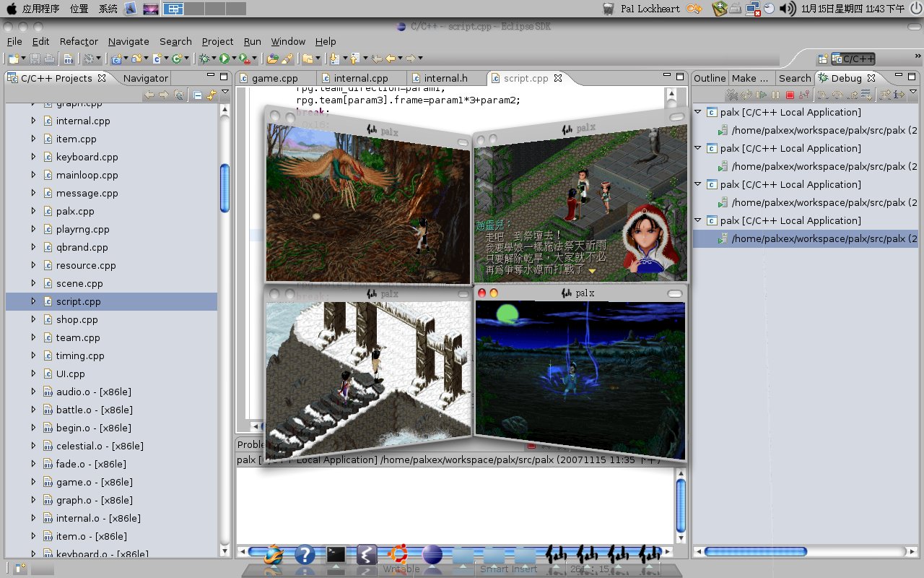Image resolution: width=924 pixels, height=578 pixels.
Task: Click the red Terminate button in Debug view
Action: coord(790,95)
